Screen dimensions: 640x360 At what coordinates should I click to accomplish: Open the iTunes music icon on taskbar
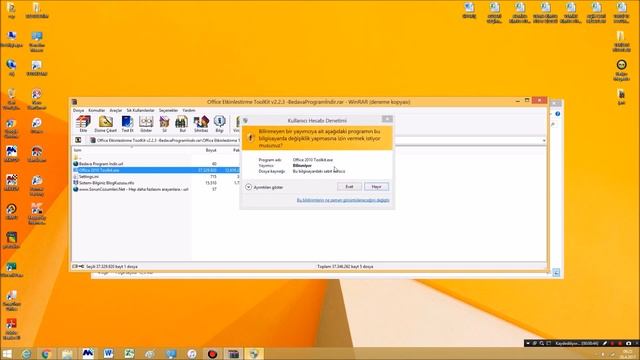(x=191, y=354)
